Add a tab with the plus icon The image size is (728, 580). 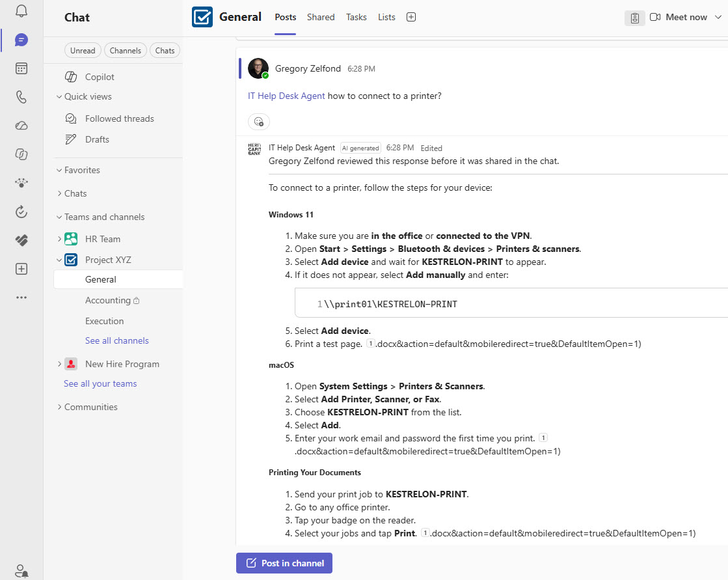tap(411, 17)
